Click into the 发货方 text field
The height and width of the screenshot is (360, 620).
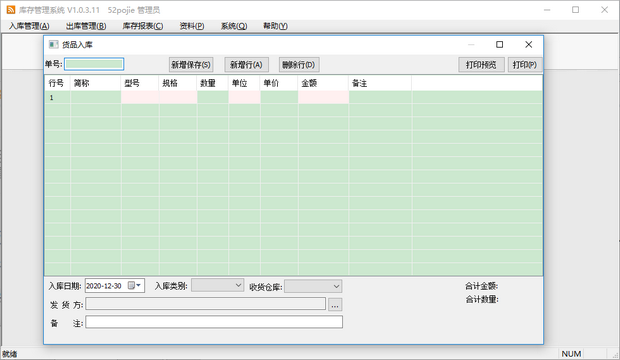click(206, 304)
